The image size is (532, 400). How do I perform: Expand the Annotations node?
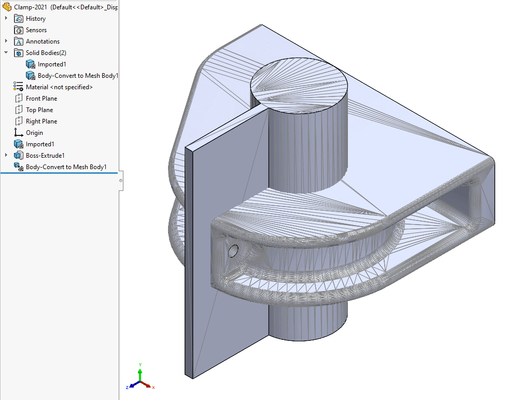[x=6, y=41]
